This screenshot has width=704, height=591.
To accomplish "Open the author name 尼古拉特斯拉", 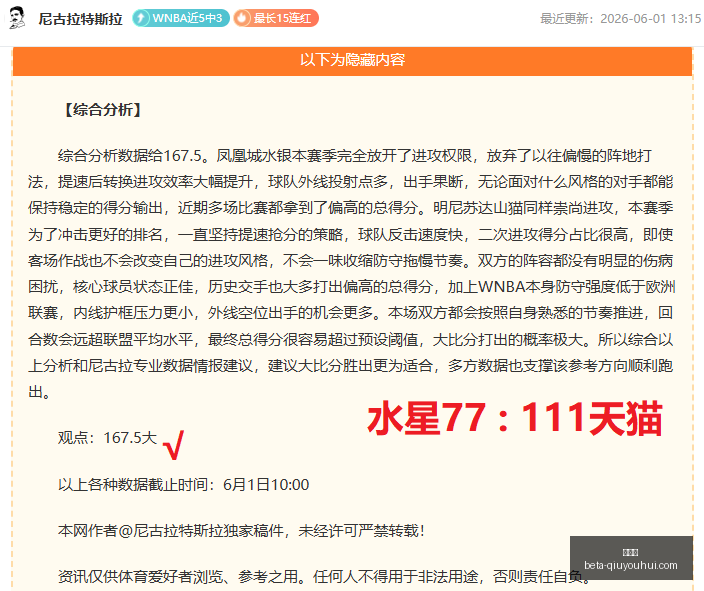I will coord(80,19).
